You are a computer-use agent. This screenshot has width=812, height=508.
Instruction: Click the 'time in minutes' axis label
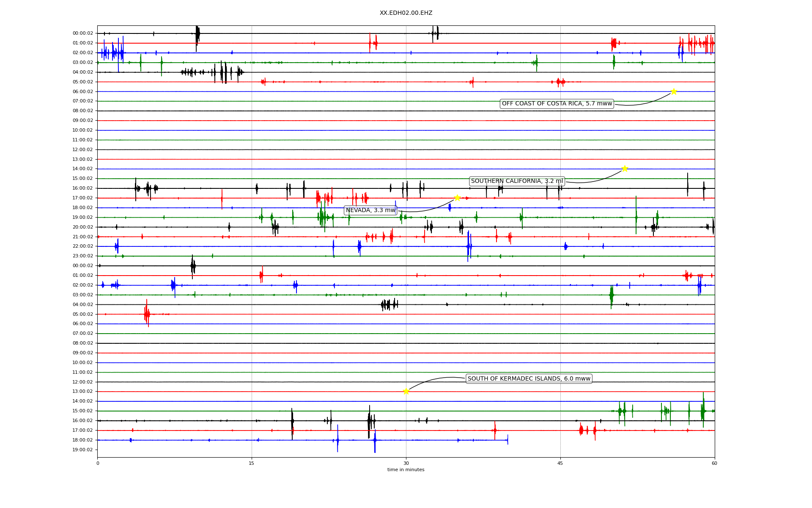pyautogui.click(x=406, y=469)
